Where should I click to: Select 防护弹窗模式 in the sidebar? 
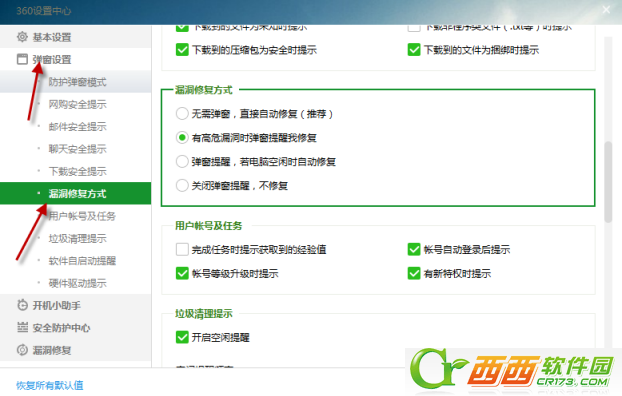tap(75, 82)
